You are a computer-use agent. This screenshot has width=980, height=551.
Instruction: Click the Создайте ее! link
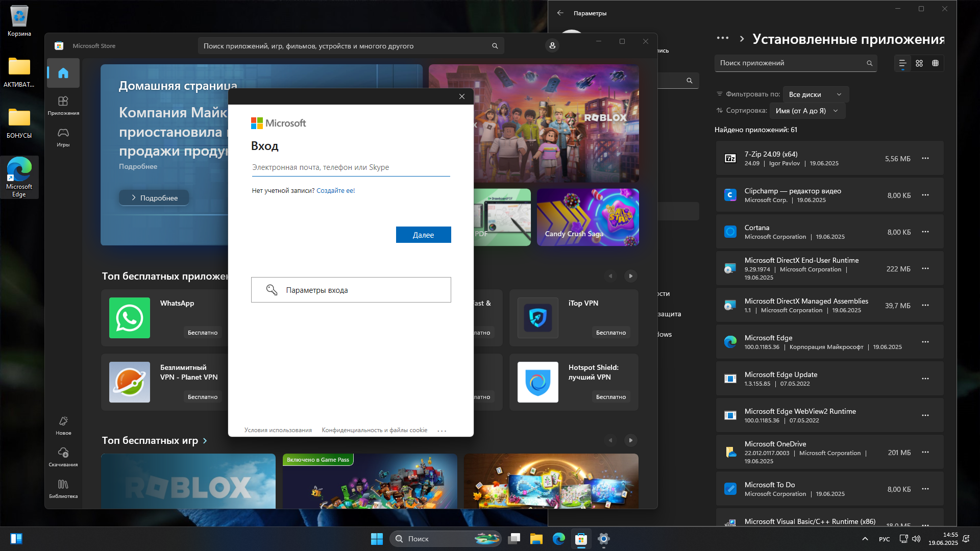335,190
